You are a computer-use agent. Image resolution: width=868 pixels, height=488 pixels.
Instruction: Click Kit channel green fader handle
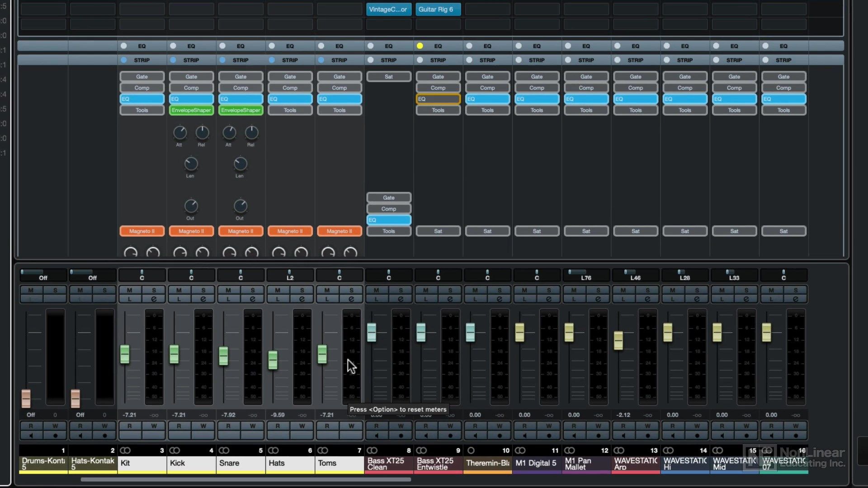(125, 354)
